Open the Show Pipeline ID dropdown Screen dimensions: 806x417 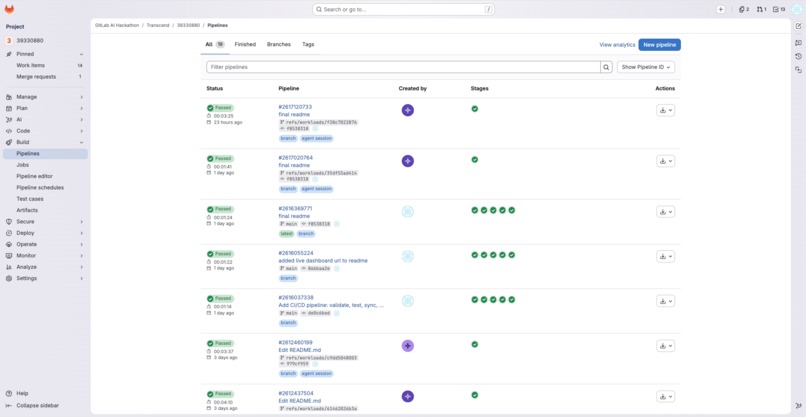click(x=646, y=67)
